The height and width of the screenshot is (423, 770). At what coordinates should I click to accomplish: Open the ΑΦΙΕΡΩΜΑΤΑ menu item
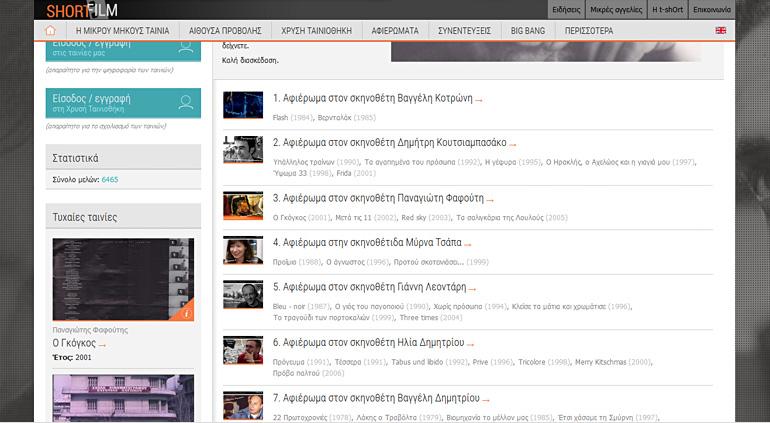point(399,31)
